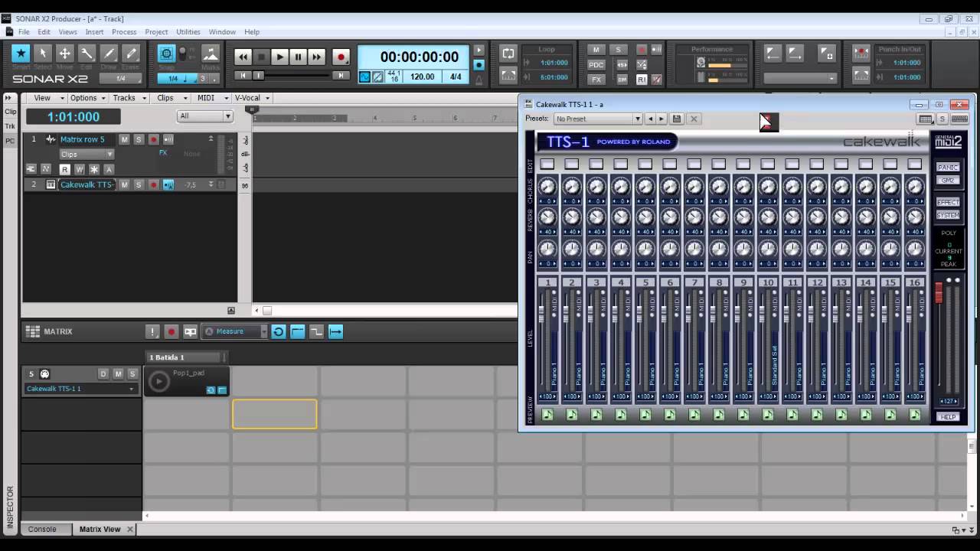Select the Erase tool icon
Viewport: 980px width, 551px height.
pos(132,54)
